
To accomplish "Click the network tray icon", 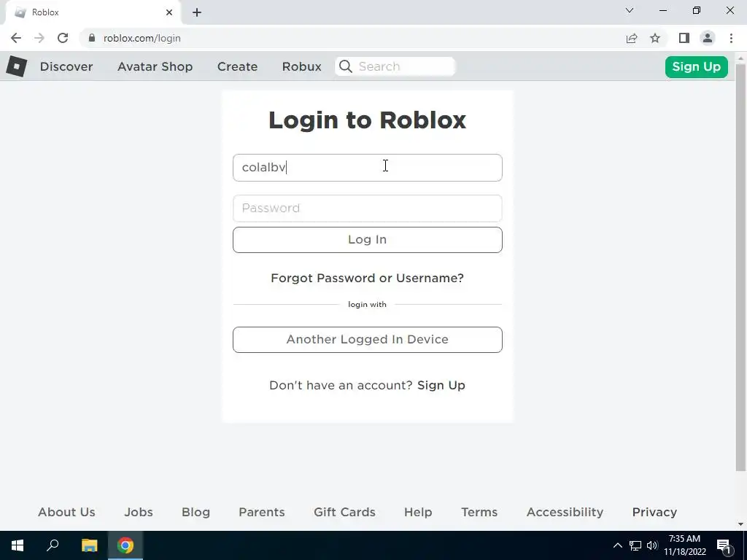I will (x=635, y=545).
